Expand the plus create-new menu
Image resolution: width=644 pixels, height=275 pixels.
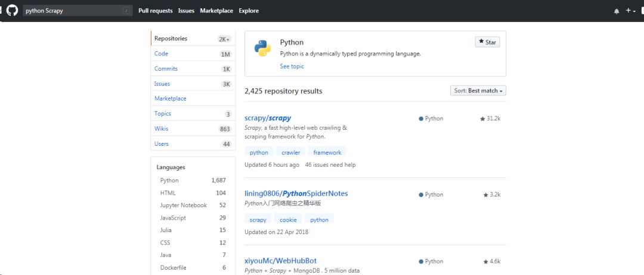point(630,11)
